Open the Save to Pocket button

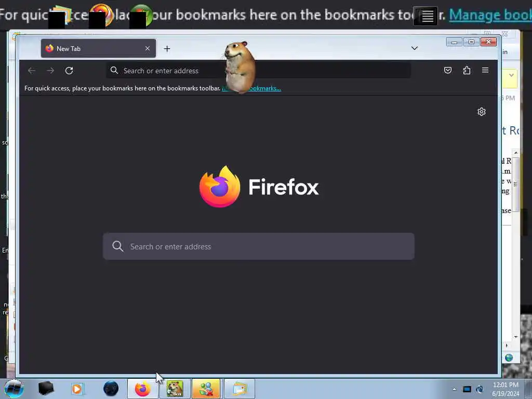coord(448,70)
